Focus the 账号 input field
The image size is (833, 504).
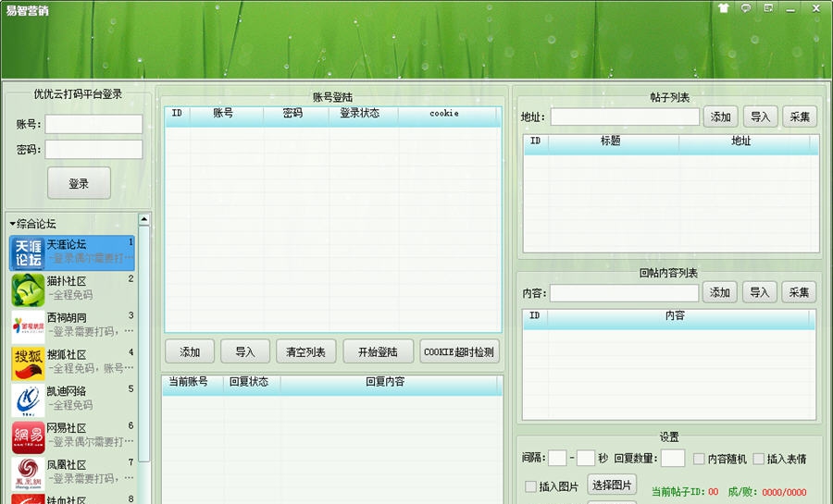93,124
